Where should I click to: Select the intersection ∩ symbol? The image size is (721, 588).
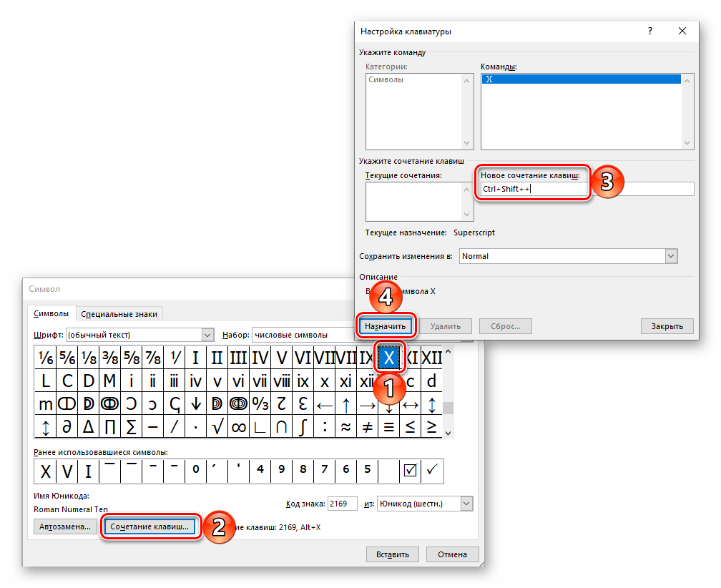tap(281, 427)
